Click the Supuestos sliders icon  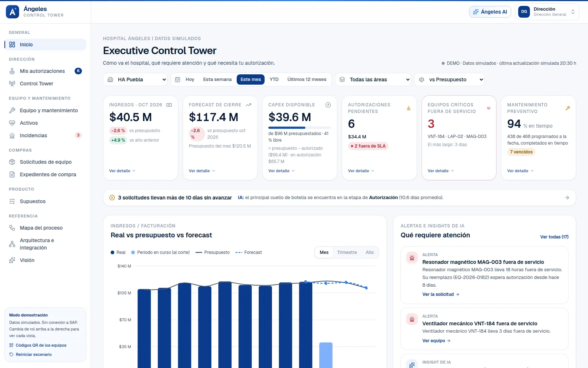(12, 201)
